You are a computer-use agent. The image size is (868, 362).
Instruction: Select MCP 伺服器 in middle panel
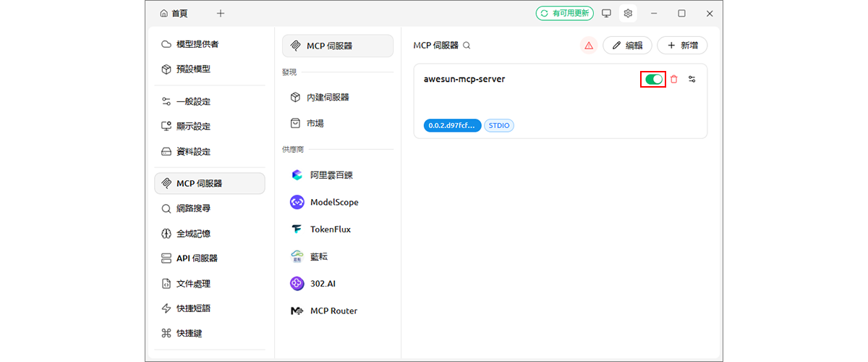(x=338, y=46)
